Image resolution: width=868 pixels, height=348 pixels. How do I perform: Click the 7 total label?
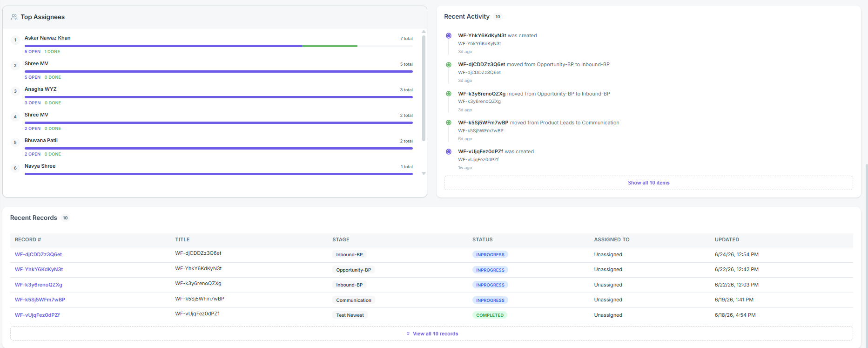click(x=406, y=39)
